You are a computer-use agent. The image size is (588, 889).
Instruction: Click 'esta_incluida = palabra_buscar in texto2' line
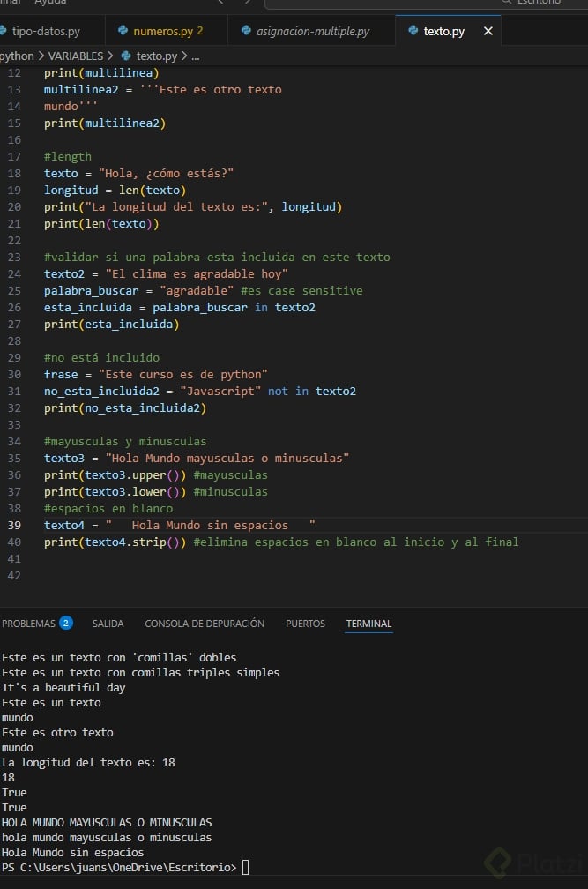coord(180,307)
